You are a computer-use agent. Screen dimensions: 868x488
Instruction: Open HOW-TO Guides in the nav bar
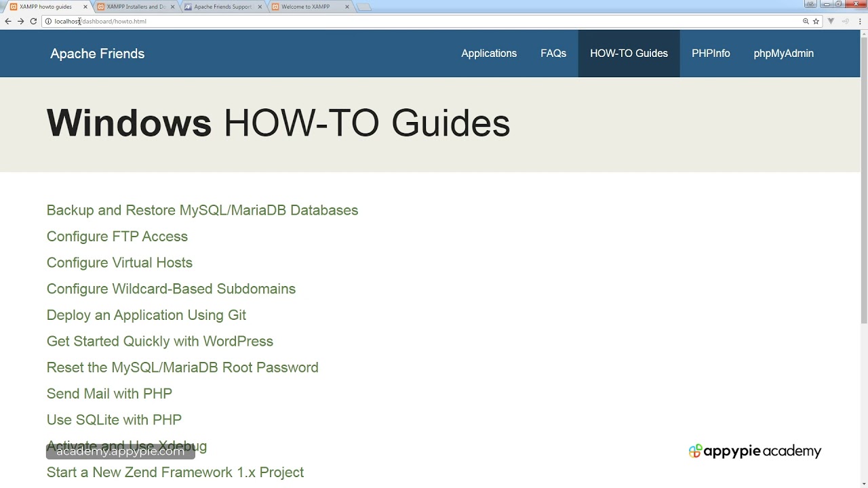point(629,54)
